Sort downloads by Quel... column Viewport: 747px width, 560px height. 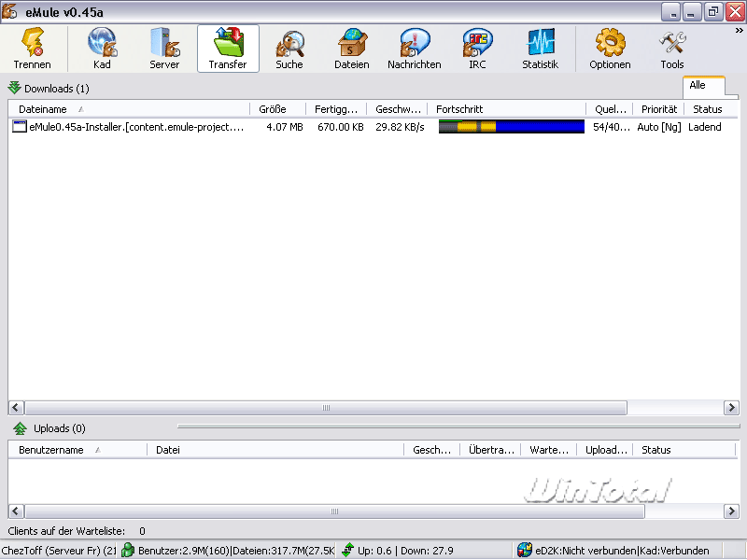click(610, 109)
